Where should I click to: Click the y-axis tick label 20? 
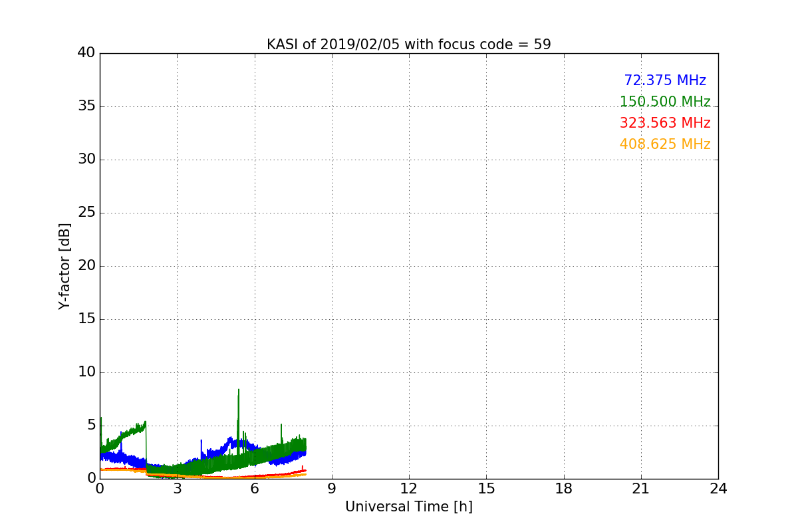click(x=86, y=266)
